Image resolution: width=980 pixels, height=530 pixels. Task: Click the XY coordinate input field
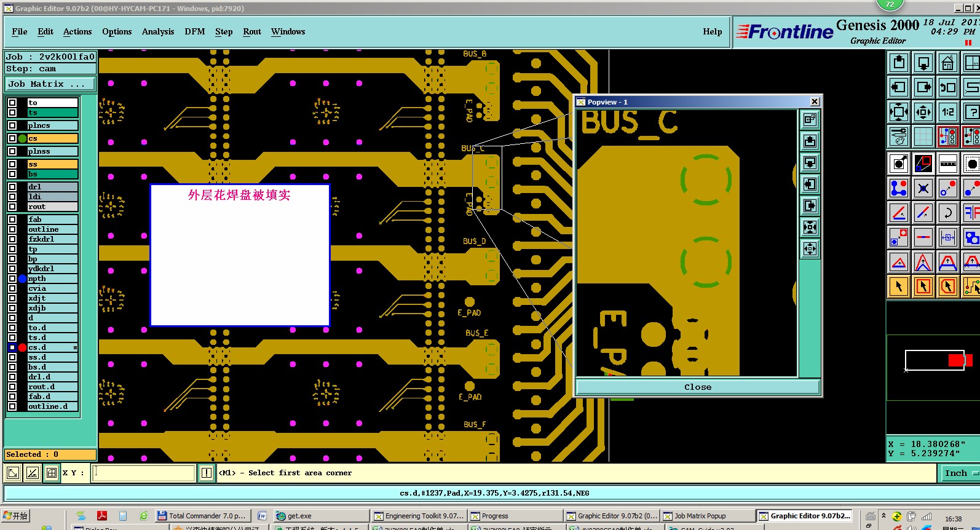tap(144, 473)
